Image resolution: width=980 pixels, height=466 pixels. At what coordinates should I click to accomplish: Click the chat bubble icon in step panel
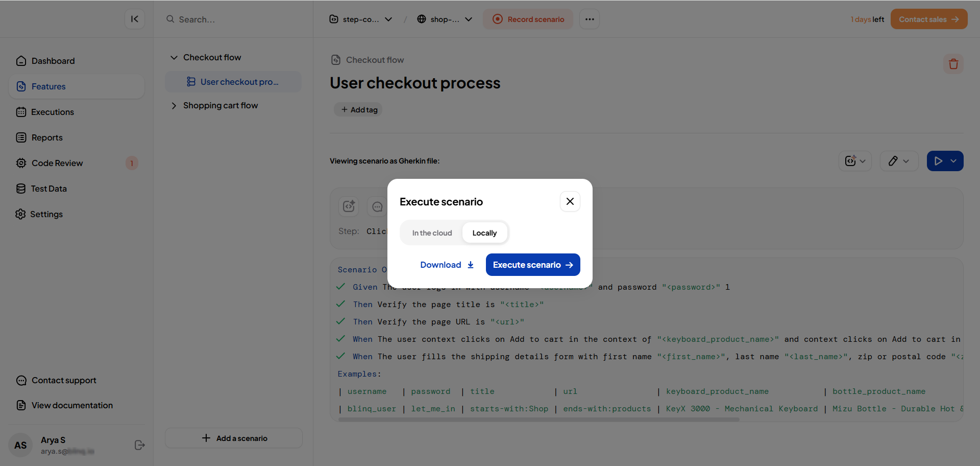[377, 206]
